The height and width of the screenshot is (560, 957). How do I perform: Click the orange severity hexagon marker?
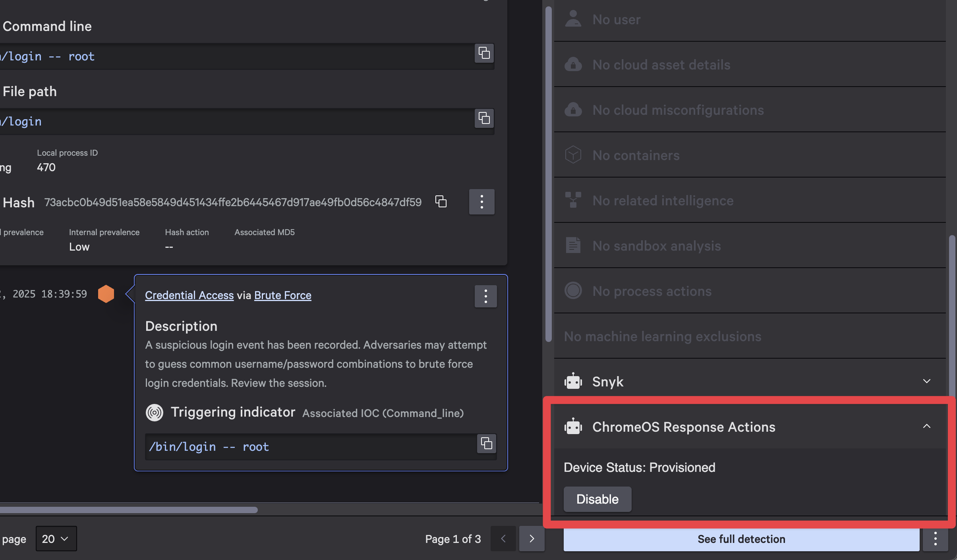click(x=106, y=294)
